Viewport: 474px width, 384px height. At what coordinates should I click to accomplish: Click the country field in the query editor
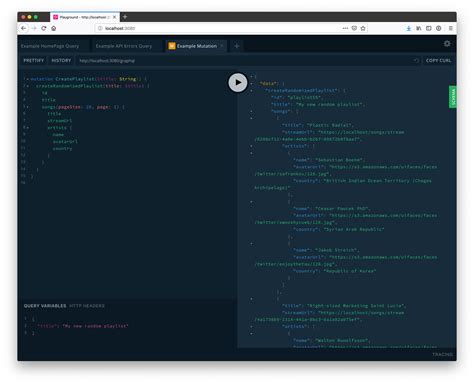(62, 148)
